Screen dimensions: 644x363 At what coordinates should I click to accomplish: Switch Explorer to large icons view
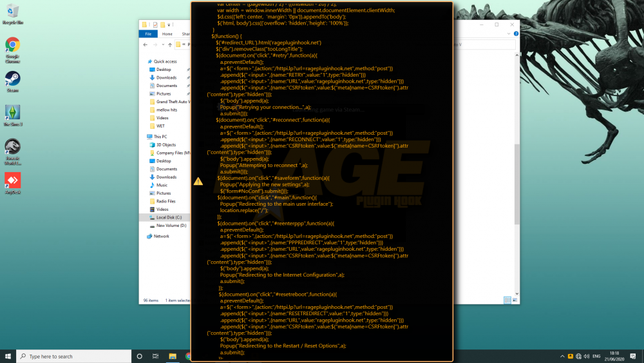[515, 300]
